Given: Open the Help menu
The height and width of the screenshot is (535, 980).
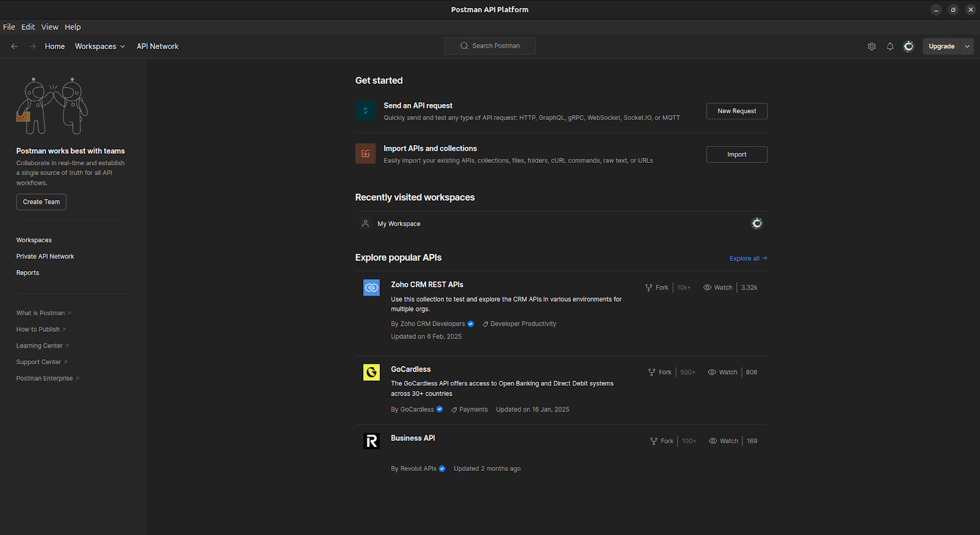Looking at the screenshot, I should point(73,27).
